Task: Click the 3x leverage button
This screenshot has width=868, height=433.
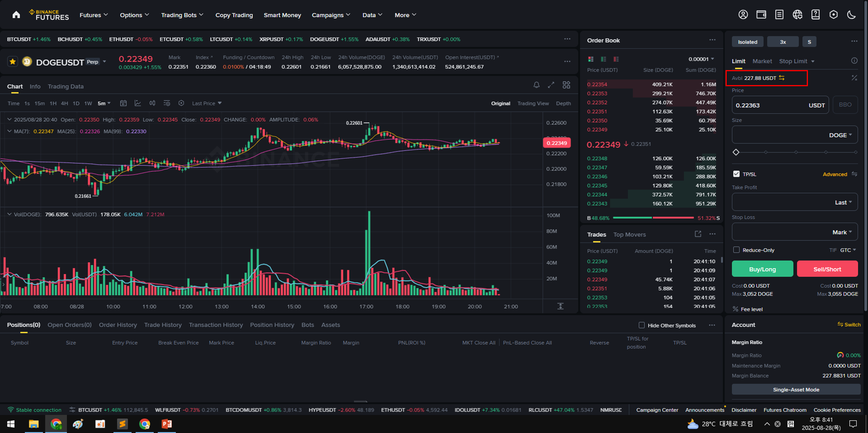Action: pos(783,42)
